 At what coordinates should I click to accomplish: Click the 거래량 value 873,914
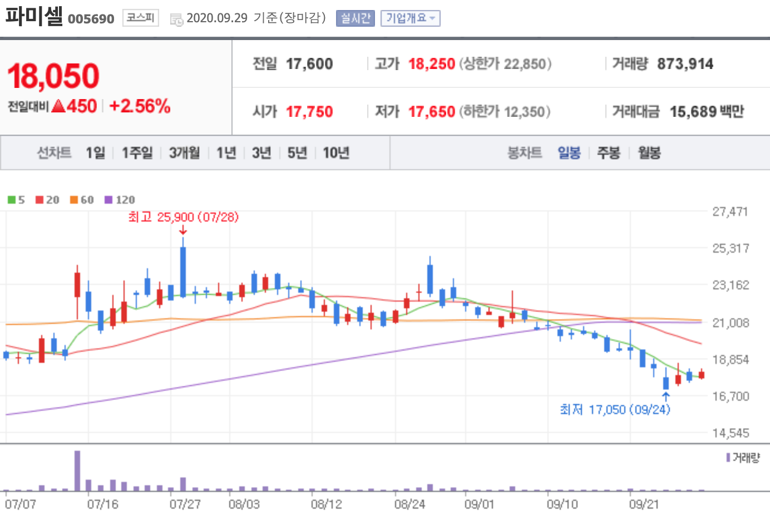pos(685,64)
